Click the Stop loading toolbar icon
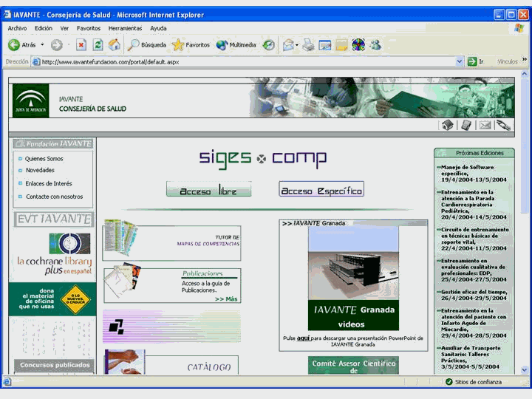532x399 pixels. [x=81, y=45]
